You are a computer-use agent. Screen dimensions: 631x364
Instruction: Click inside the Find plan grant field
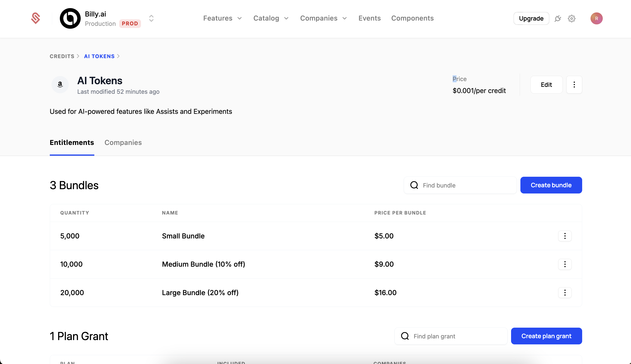[450, 336]
